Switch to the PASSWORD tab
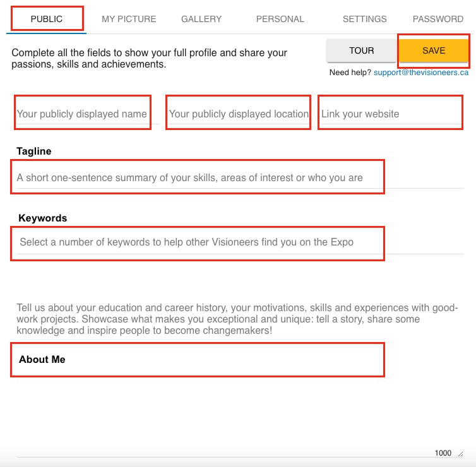Screen dimensions: 476x467 click(x=438, y=19)
